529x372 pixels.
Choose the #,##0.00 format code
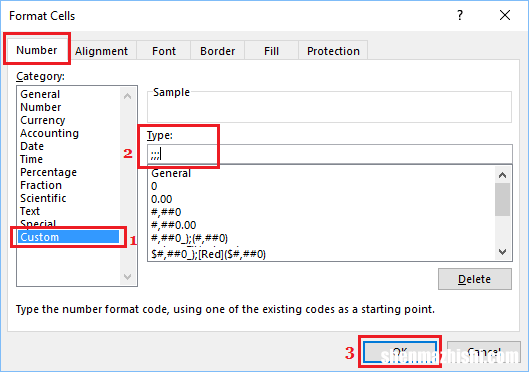tap(322, 225)
